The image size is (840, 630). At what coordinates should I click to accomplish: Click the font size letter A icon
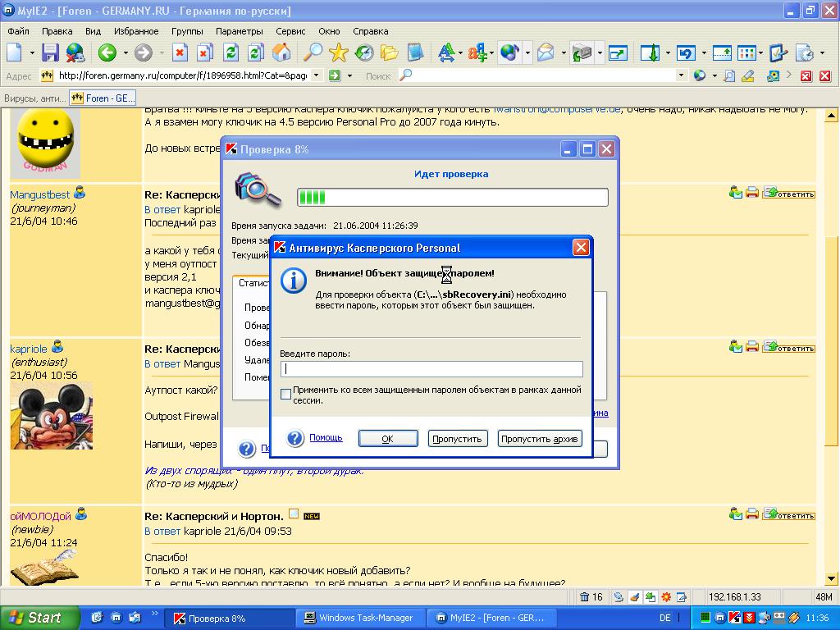[445, 52]
